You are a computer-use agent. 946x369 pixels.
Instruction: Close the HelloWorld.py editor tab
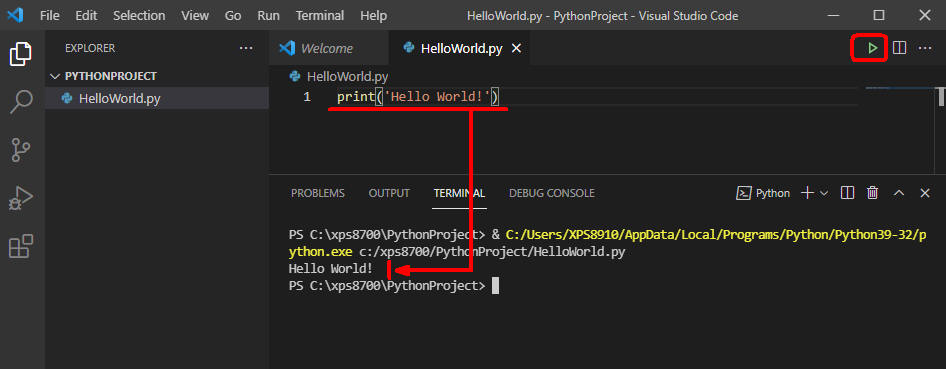coord(516,49)
